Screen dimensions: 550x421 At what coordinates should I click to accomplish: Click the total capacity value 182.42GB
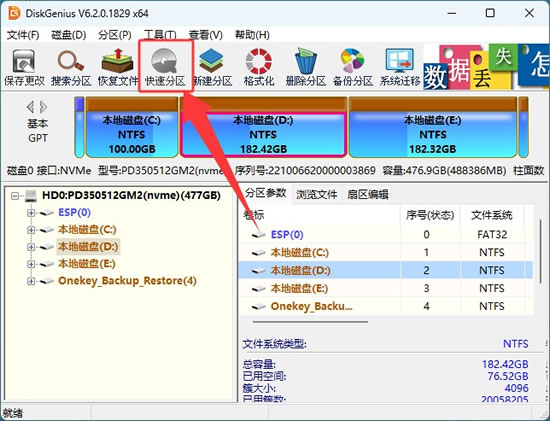coord(505,364)
